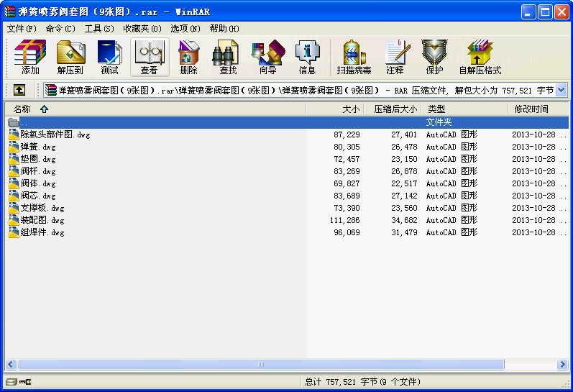This screenshot has height=392, width=573.
Task: Open the 文件(F) menu
Action: [22, 29]
